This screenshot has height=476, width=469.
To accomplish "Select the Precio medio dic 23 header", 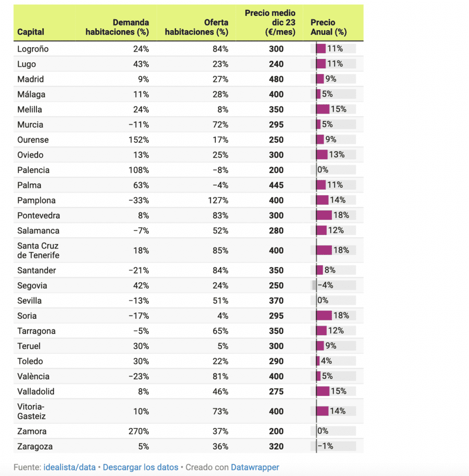I will point(270,22).
